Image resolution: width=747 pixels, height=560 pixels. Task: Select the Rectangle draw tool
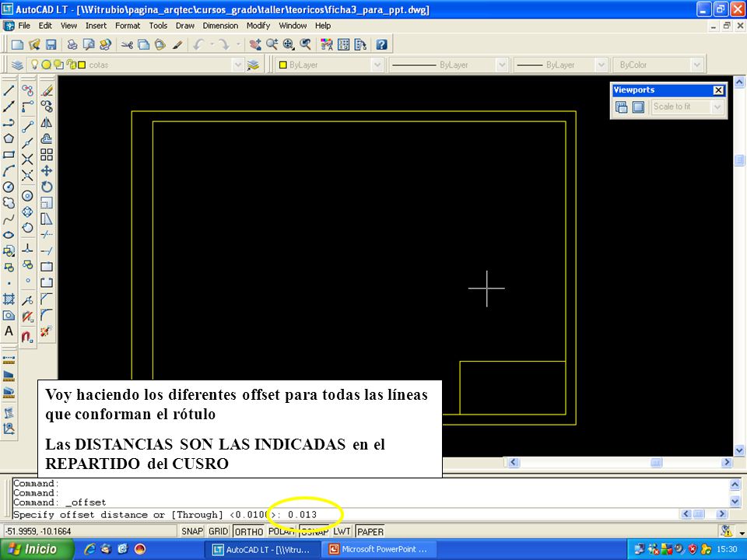(9, 155)
